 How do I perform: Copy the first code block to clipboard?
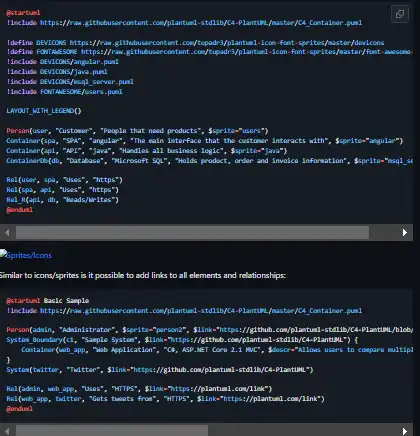[x=400, y=14]
